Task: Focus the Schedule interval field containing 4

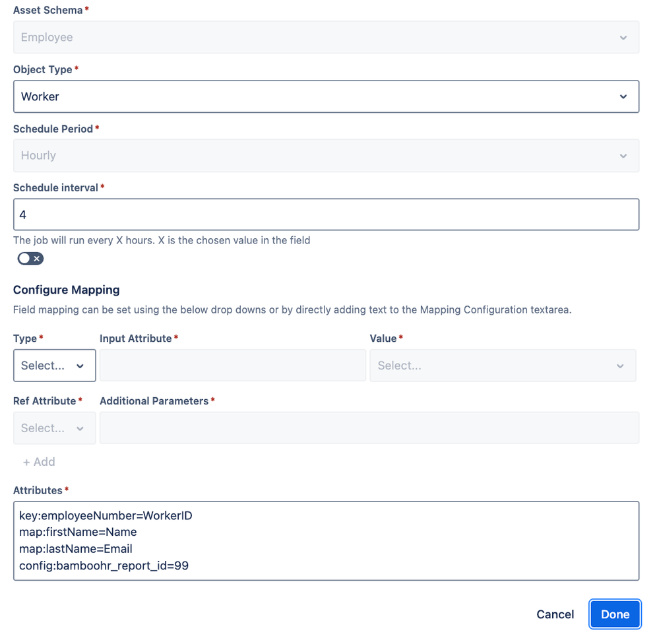Action: tap(326, 214)
